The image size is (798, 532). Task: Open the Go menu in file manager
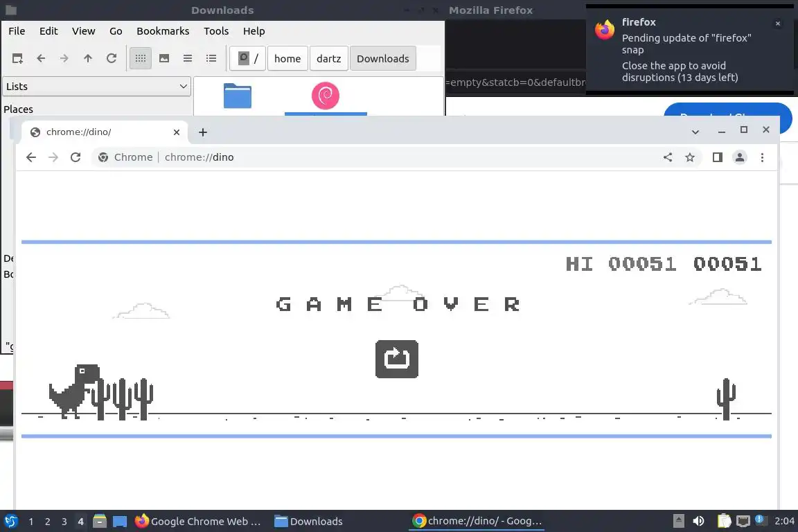[116, 31]
